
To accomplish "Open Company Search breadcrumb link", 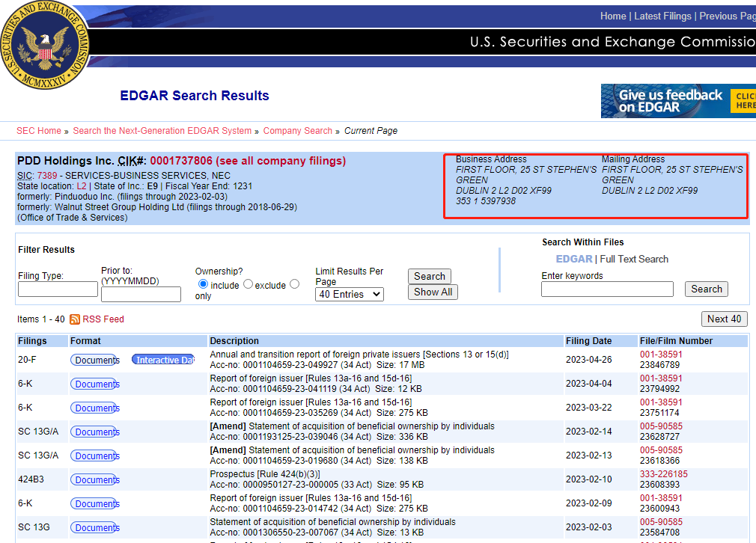I will [x=297, y=131].
